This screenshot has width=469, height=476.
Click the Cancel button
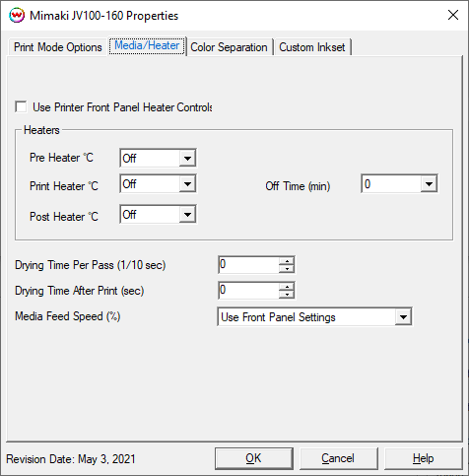coord(338,458)
